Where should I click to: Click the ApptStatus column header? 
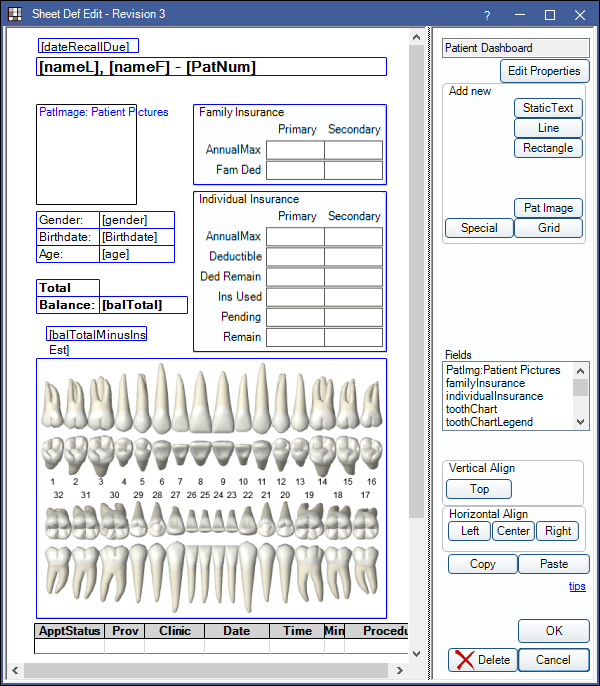(x=70, y=631)
